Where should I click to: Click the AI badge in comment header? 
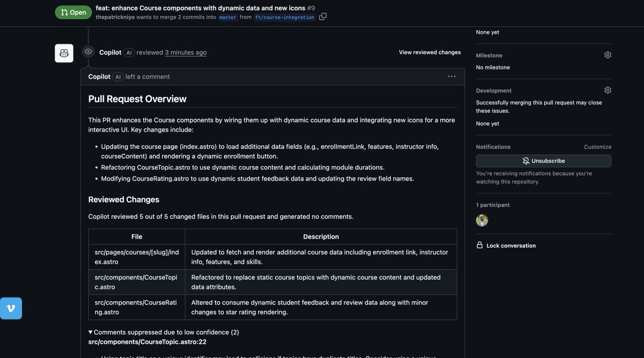(118, 77)
